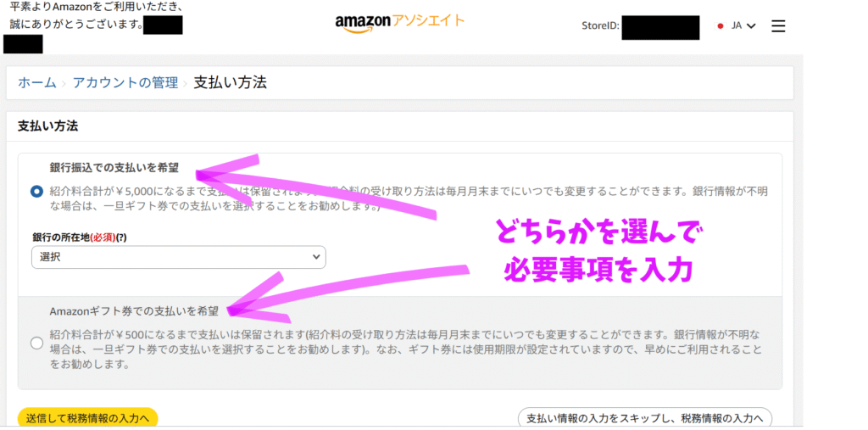Open the 銀行の所在地 選択 dropdown
The image size is (868, 430).
178,257
